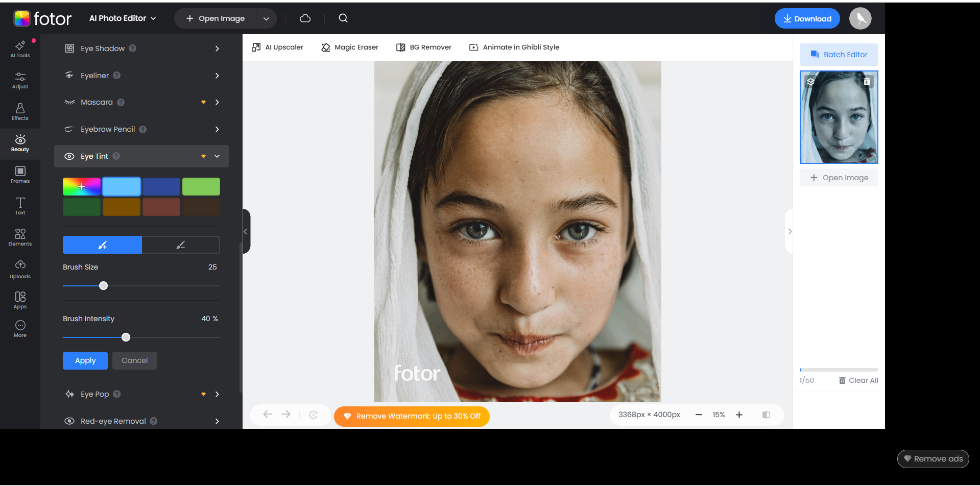Open the Uploads sidebar panel
980x486 pixels.
(20, 270)
